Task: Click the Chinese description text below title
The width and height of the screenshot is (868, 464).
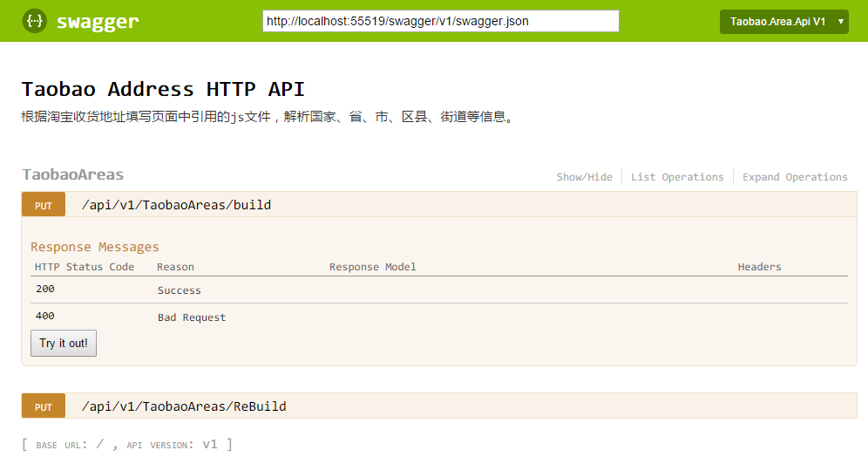Action: (269, 117)
